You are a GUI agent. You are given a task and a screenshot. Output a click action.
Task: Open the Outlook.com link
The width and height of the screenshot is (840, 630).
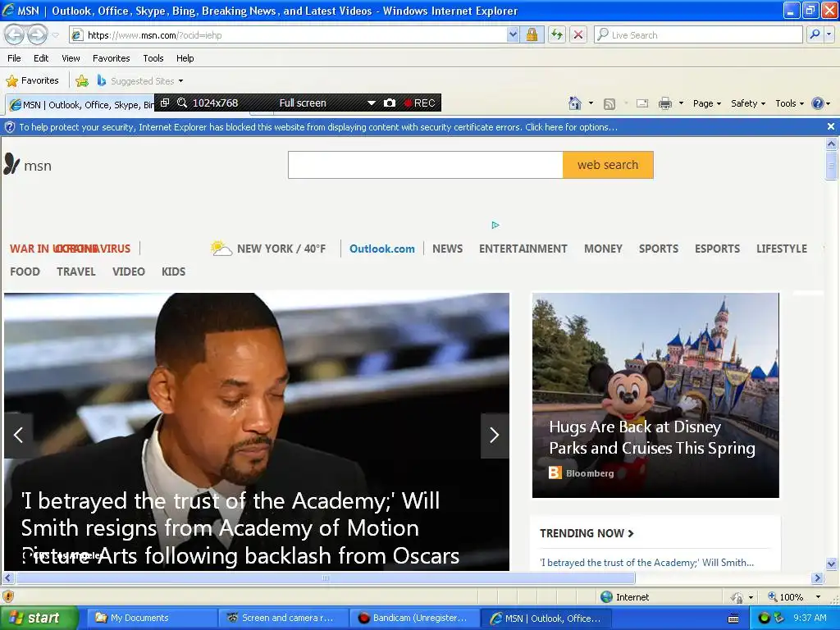pyautogui.click(x=382, y=249)
